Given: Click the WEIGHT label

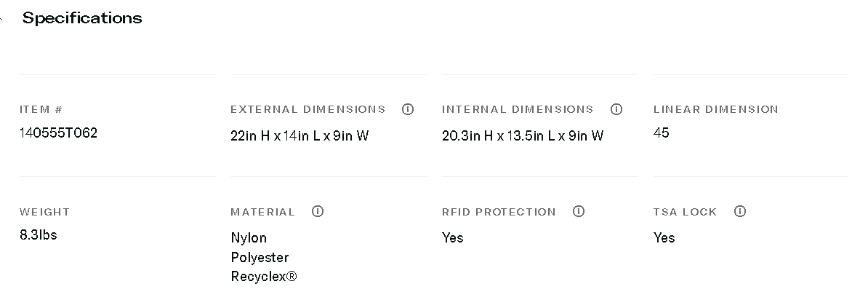Looking at the screenshot, I should 44,212.
